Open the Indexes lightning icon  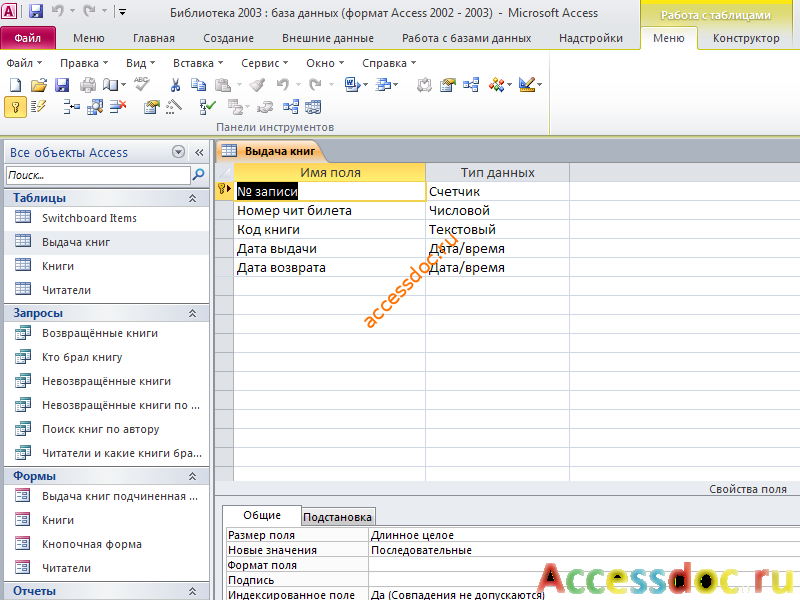(x=38, y=107)
